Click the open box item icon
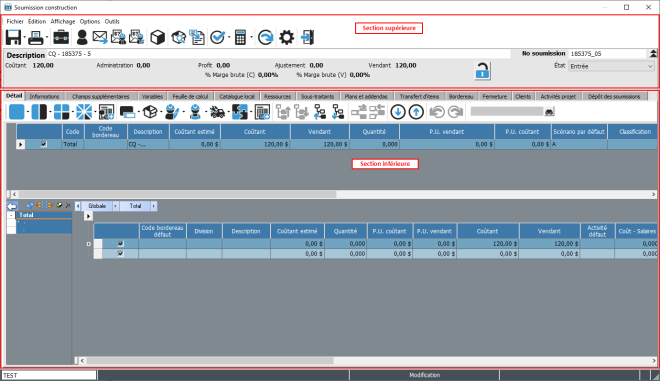 click(x=150, y=112)
